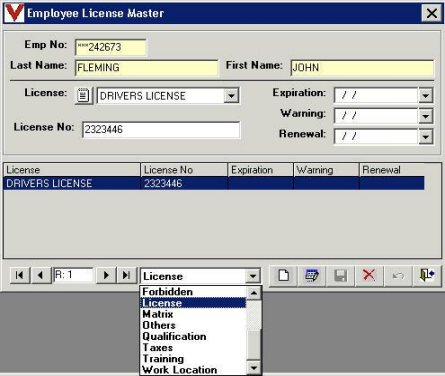Select License in the dropdown list

coord(193,303)
